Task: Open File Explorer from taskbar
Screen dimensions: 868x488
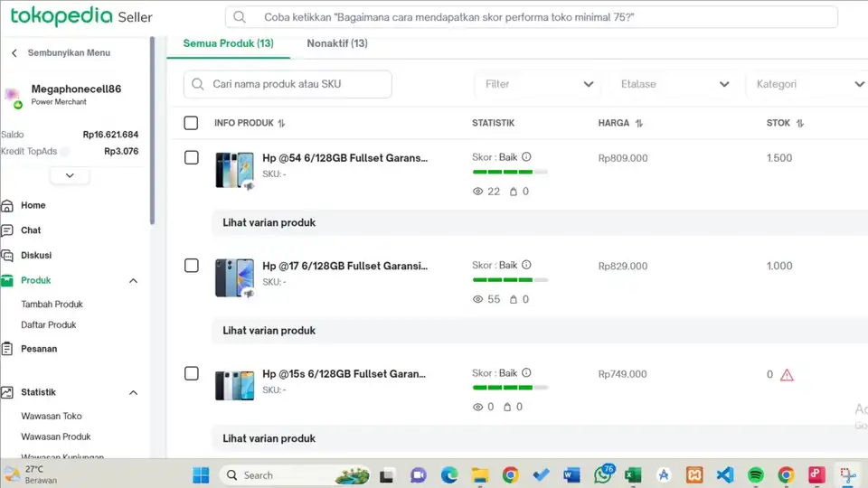Action: pyautogui.click(x=480, y=474)
